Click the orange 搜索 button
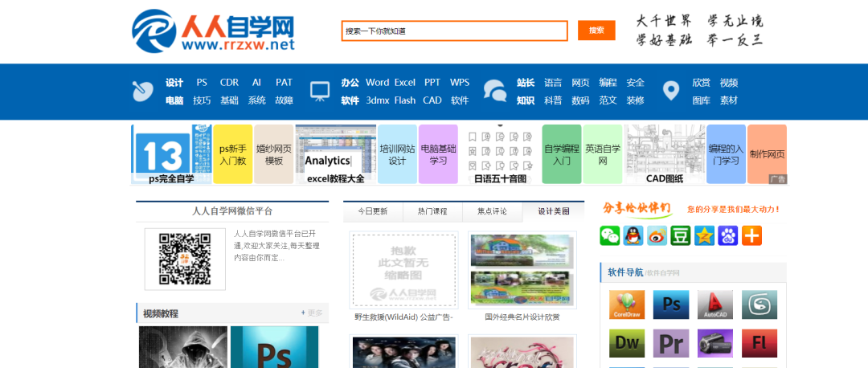Image resolution: width=868 pixels, height=368 pixels. (596, 31)
